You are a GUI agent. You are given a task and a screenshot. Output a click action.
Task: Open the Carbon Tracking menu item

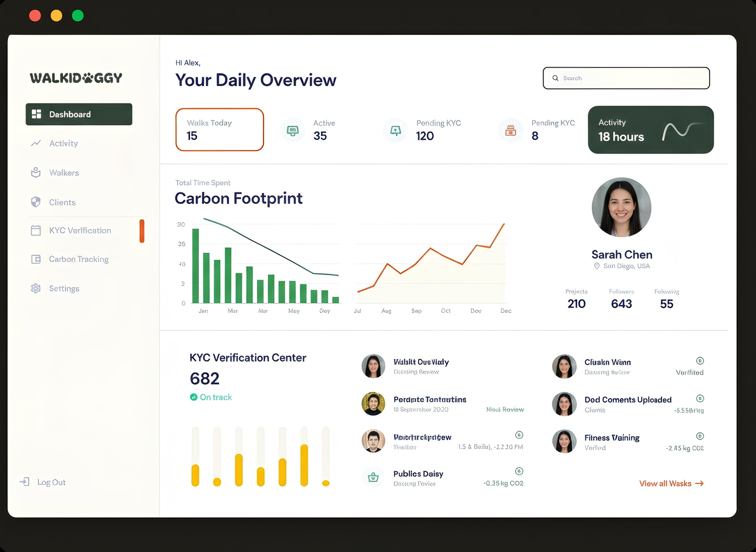point(79,259)
